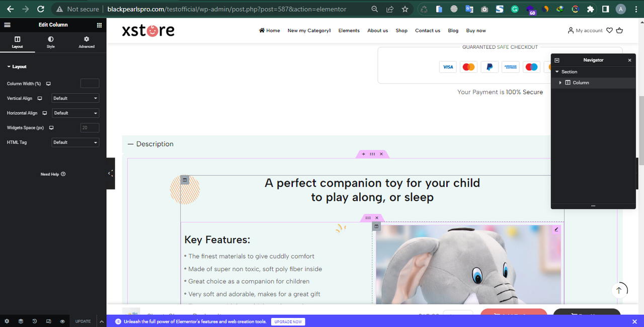The height and width of the screenshot is (327, 644).
Task: Click the Column Width input field
Action: pyautogui.click(x=90, y=84)
